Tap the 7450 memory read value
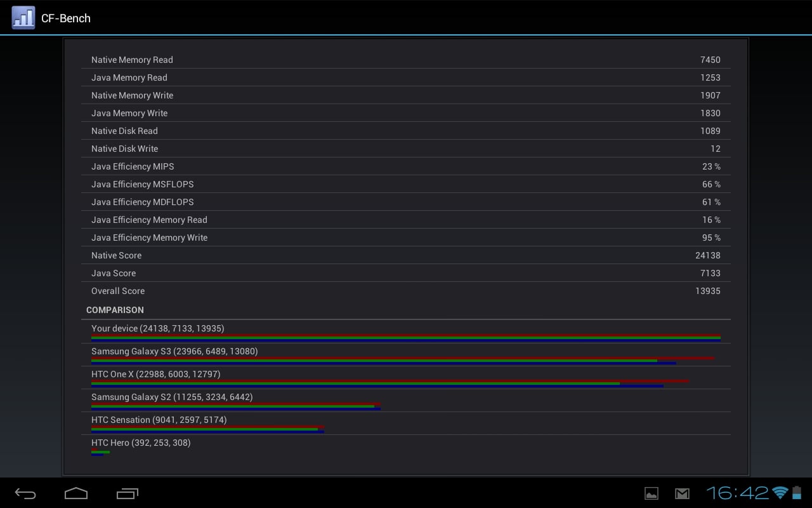Screen dimensions: 812x508 [x=710, y=60]
